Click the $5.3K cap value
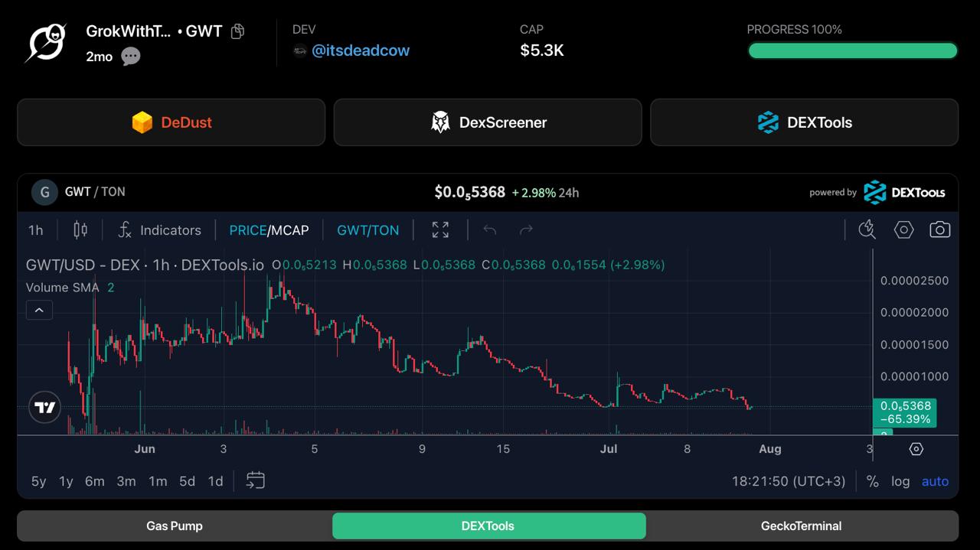The height and width of the screenshot is (550, 980). click(x=542, y=50)
